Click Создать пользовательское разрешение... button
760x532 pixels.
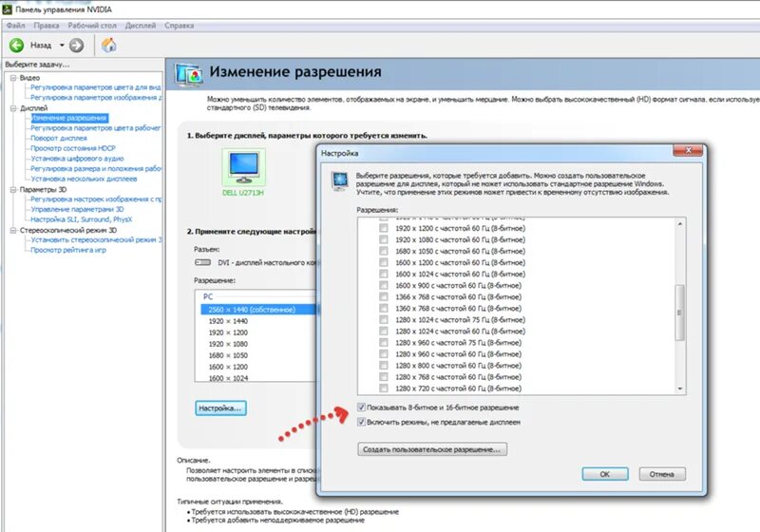[x=432, y=449]
